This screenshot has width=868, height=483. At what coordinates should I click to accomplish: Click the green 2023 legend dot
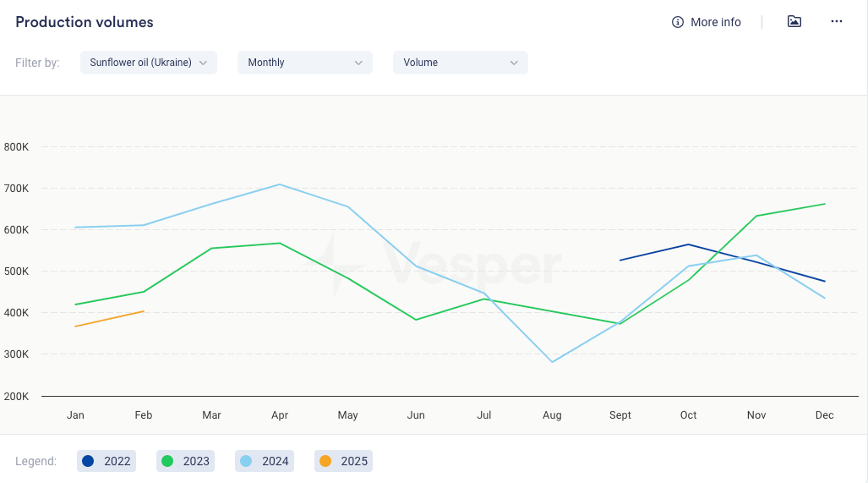[167, 461]
